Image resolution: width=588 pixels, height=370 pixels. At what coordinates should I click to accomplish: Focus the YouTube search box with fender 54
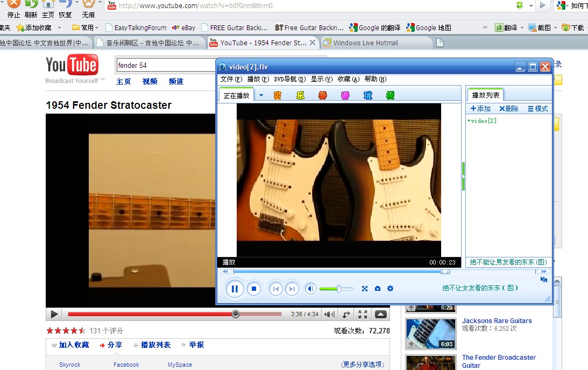coord(166,65)
